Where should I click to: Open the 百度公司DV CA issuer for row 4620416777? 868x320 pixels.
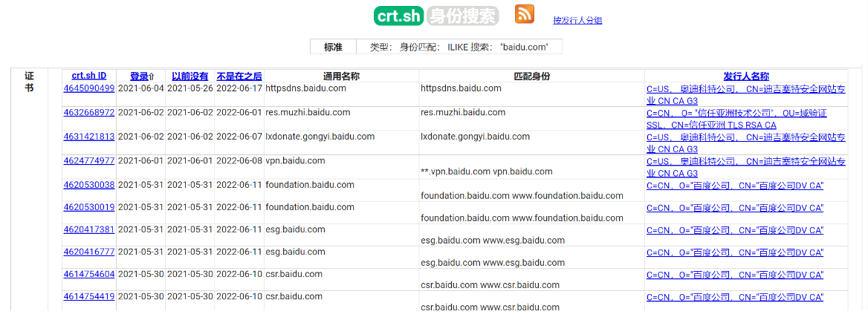coord(734,252)
